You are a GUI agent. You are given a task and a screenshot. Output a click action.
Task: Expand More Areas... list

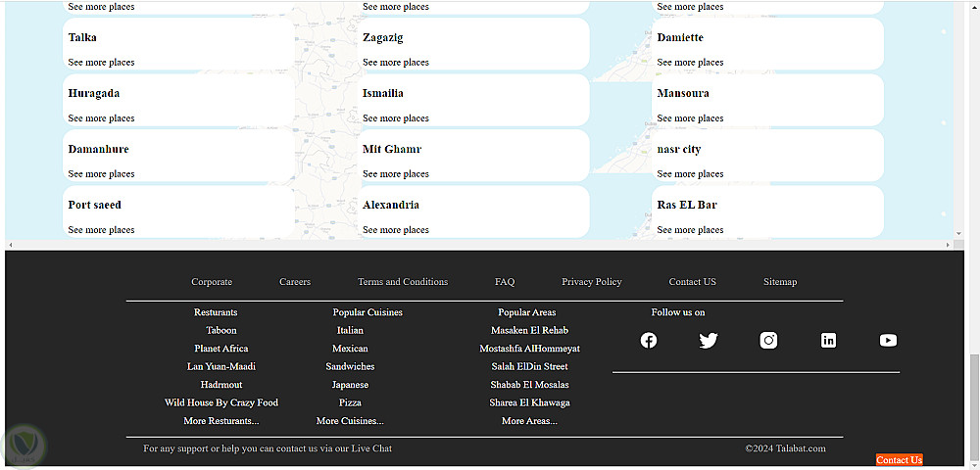click(x=529, y=421)
